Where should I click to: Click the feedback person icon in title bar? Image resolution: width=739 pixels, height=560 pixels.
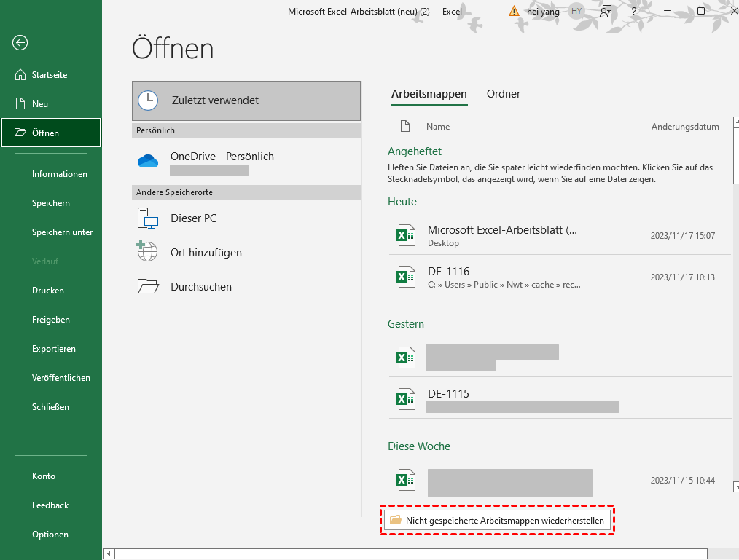(606, 12)
